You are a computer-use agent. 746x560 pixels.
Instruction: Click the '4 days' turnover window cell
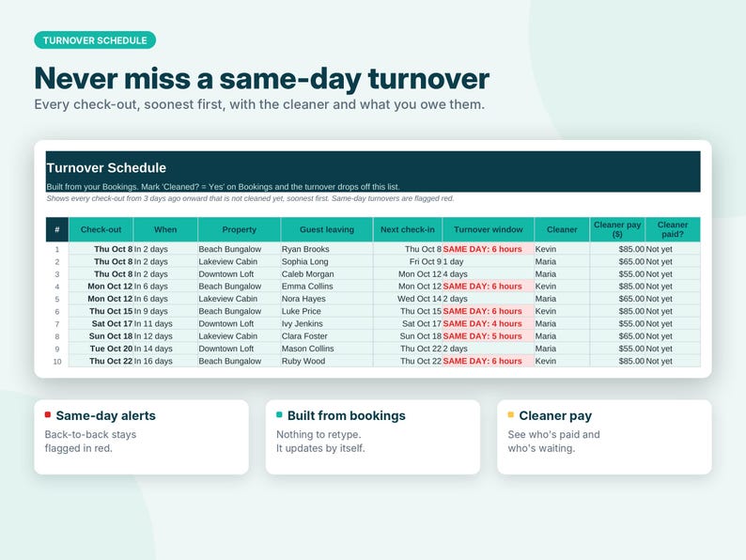(489, 274)
